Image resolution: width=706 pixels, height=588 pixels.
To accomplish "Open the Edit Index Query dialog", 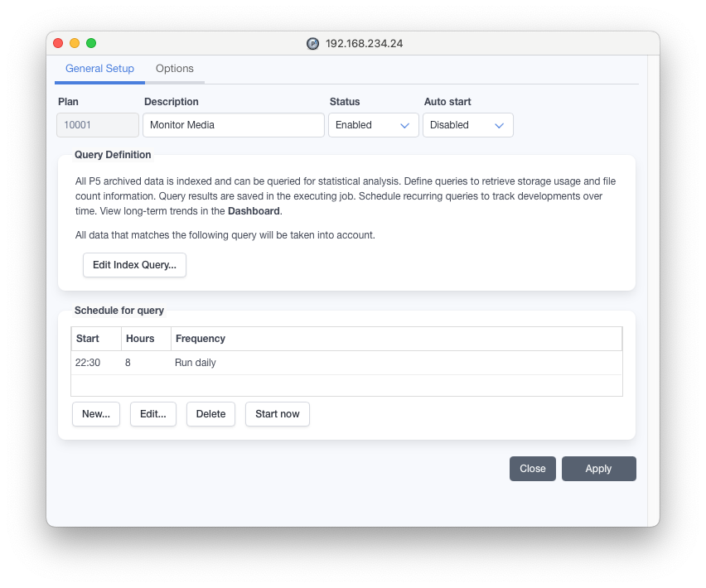I will point(134,265).
